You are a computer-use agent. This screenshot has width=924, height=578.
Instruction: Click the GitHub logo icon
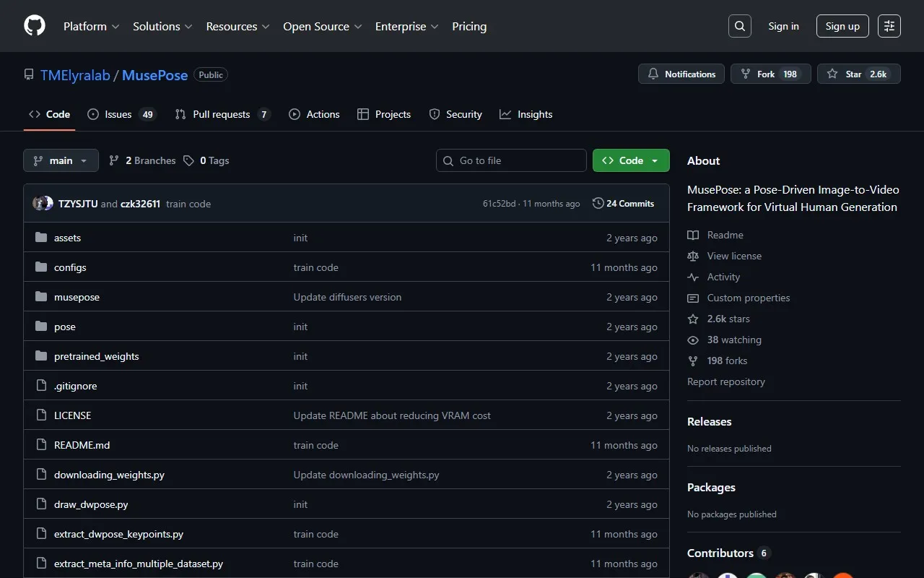pyautogui.click(x=35, y=26)
